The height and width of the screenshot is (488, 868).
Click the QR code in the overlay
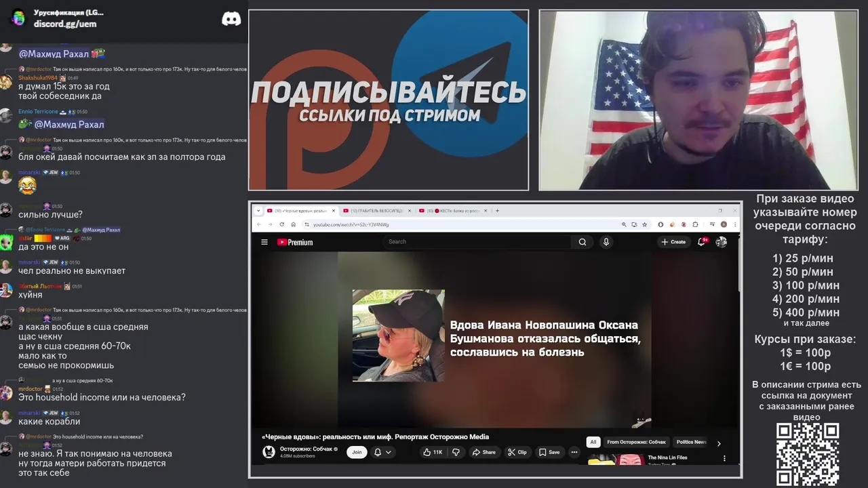(x=808, y=455)
